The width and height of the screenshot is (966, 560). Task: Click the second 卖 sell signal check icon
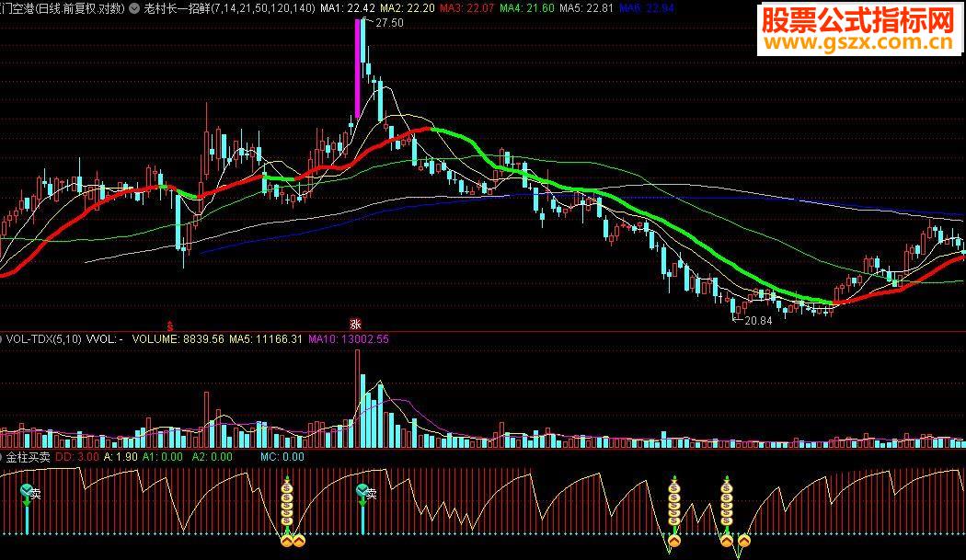coord(362,491)
